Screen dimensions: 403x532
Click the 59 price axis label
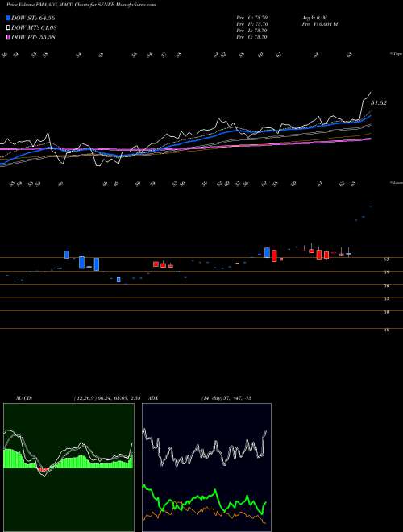386,272
